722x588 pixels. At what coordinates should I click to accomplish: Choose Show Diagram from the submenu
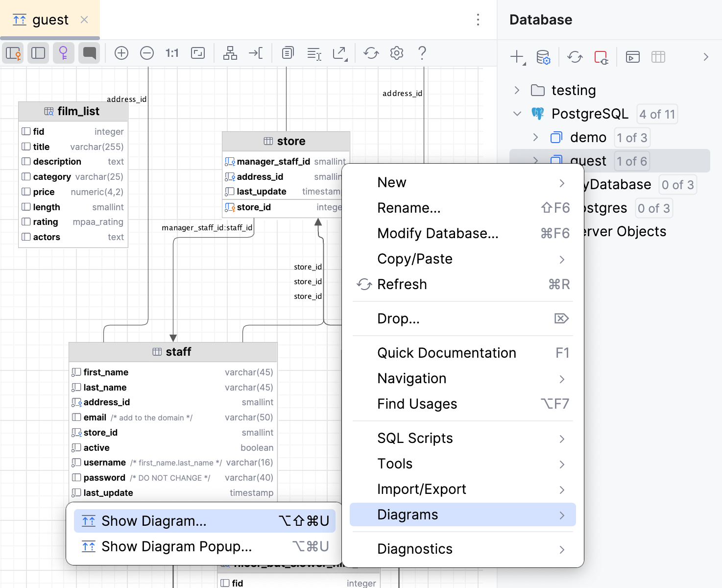pos(153,521)
